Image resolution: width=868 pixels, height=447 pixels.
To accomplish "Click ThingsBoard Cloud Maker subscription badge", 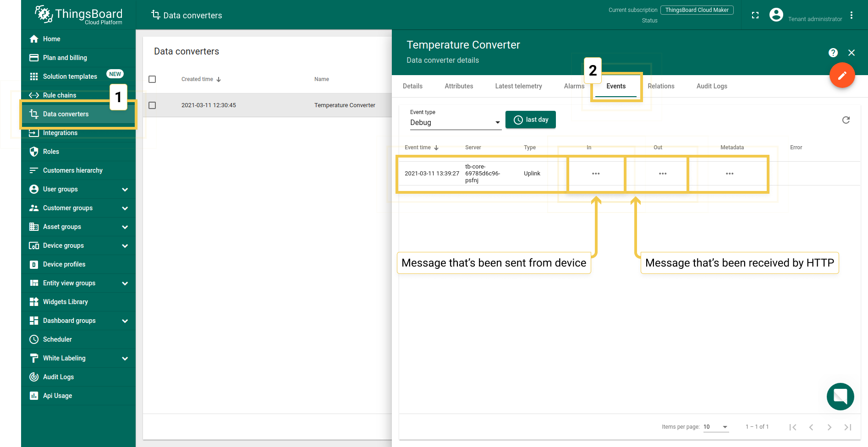I will 697,10.
